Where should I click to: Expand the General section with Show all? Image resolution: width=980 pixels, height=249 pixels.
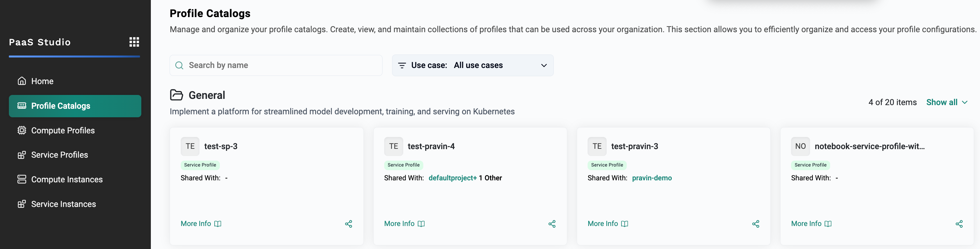pyautogui.click(x=946, y=102)
